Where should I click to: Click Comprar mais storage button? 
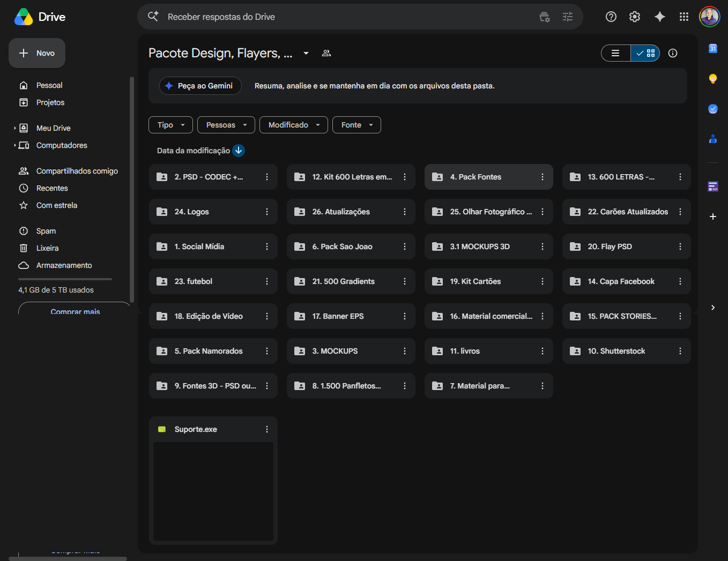click(x=75, y=309)
